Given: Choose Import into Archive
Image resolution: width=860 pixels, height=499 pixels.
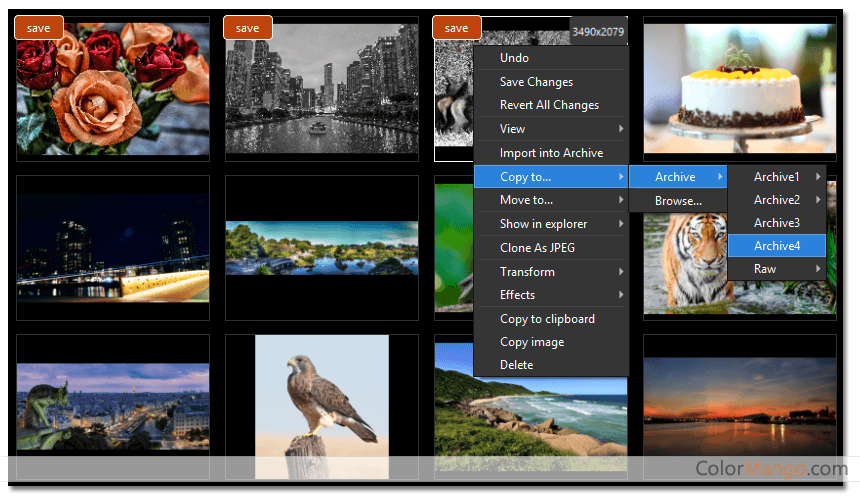Looking at the screenshot, I should (551, 153).
